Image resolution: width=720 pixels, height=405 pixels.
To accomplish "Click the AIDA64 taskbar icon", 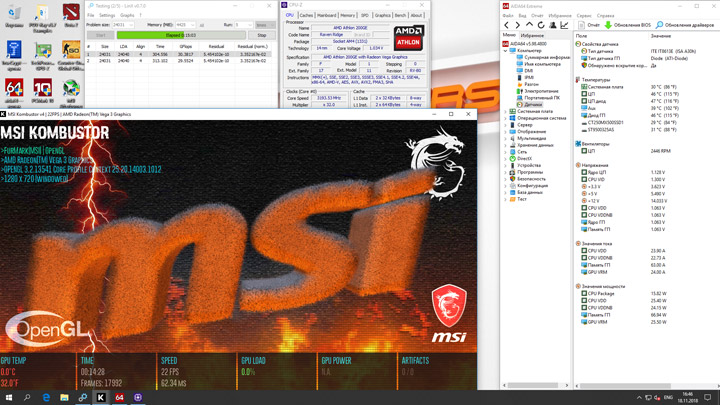I will pyautogui.click(x=119, y=398).
